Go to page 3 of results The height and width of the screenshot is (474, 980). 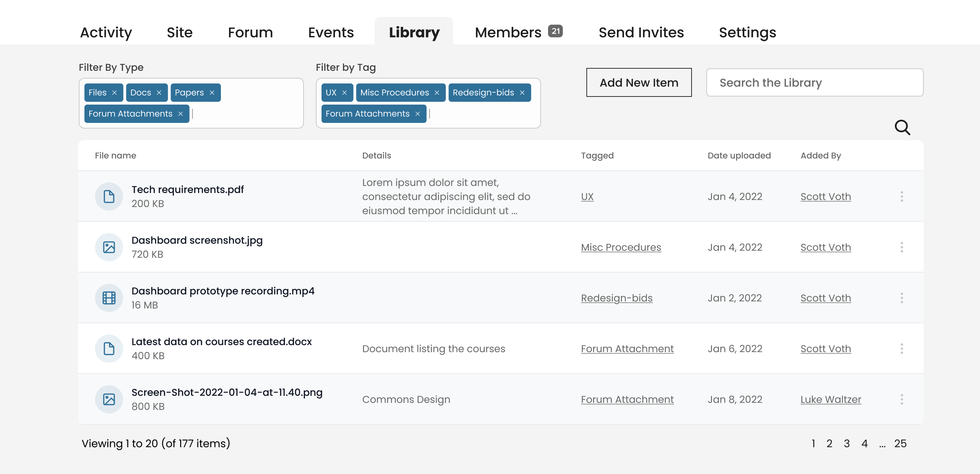point(846,443)
